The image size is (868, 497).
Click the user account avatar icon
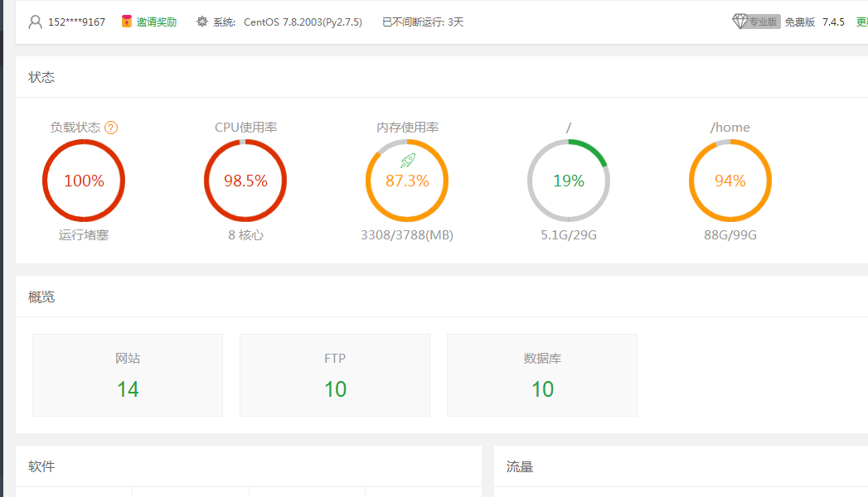coord(35,22)
